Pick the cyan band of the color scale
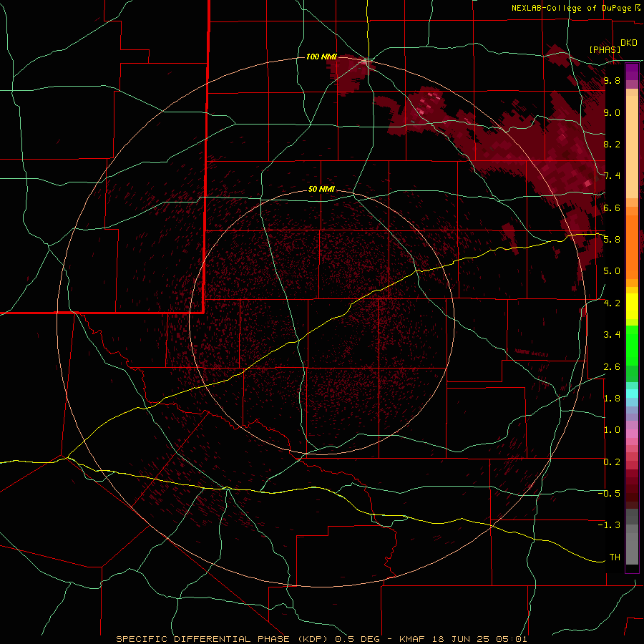The height and width of the screenshot is (644, 644). point(632,394)
